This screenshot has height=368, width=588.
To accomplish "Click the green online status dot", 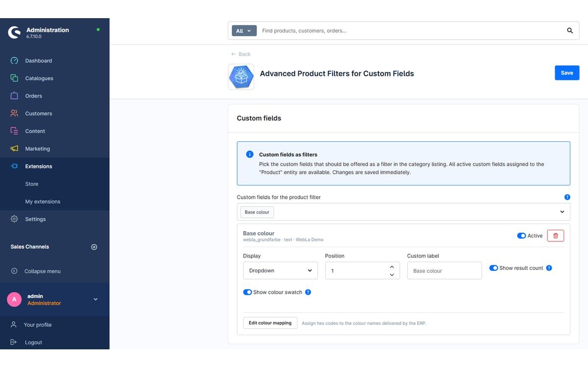I will pos(98,29).
